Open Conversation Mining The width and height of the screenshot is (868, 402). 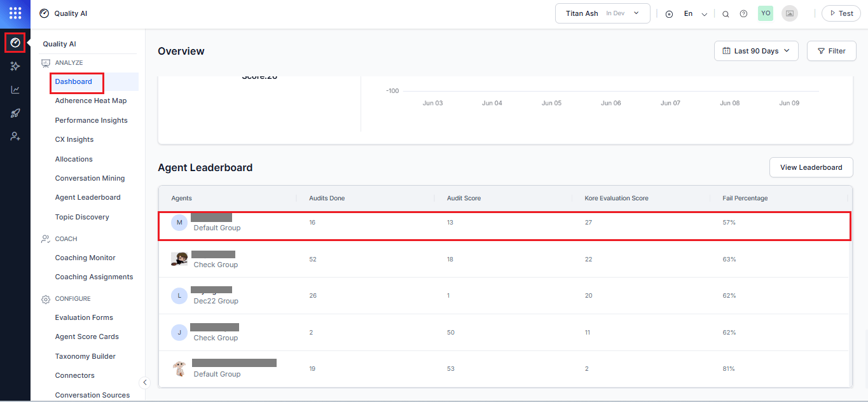tap(90, 178)
